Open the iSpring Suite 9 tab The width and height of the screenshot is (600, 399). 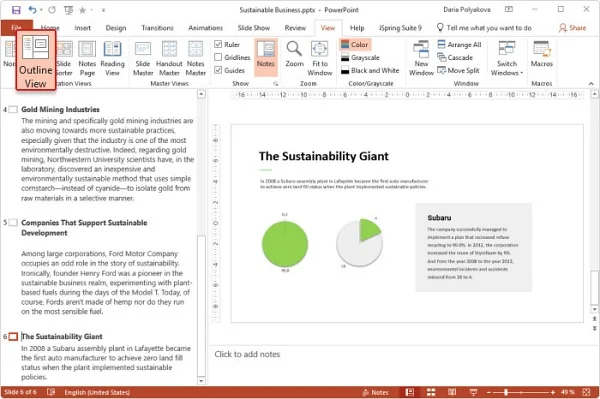click(x=400, y=28)
